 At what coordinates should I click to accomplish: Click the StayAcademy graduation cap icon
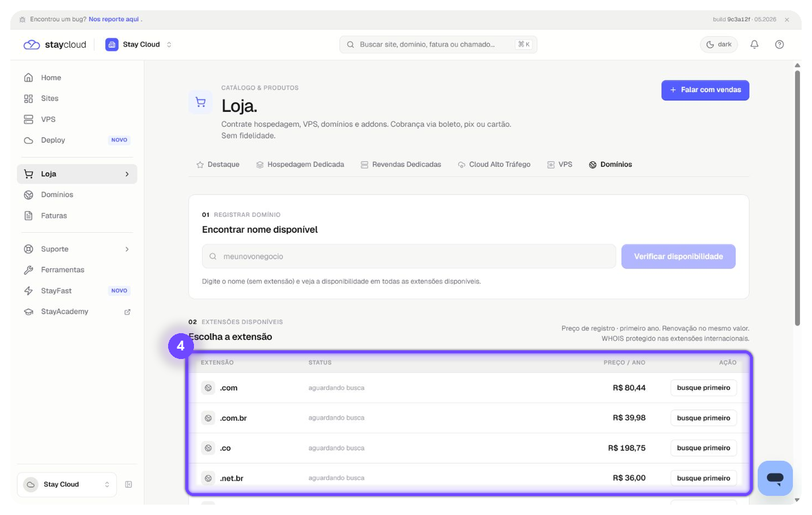pos(29,312)
